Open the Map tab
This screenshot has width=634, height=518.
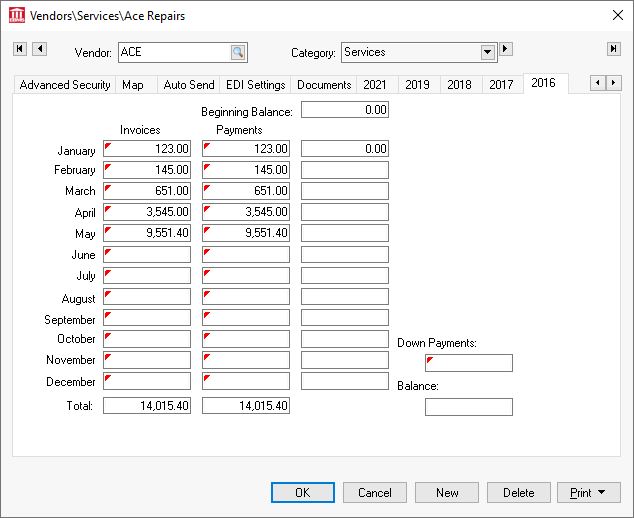pyautogui.click(x=136, y=85)
